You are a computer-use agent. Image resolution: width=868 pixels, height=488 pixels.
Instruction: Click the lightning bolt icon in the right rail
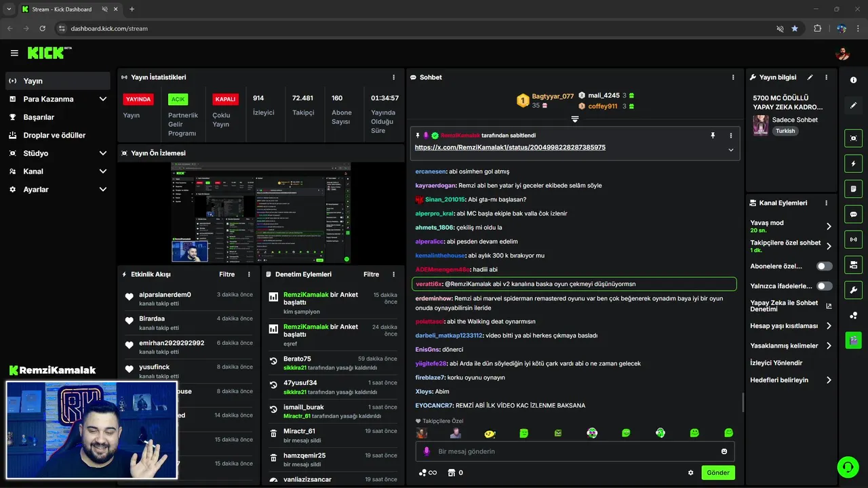(853, 163)
